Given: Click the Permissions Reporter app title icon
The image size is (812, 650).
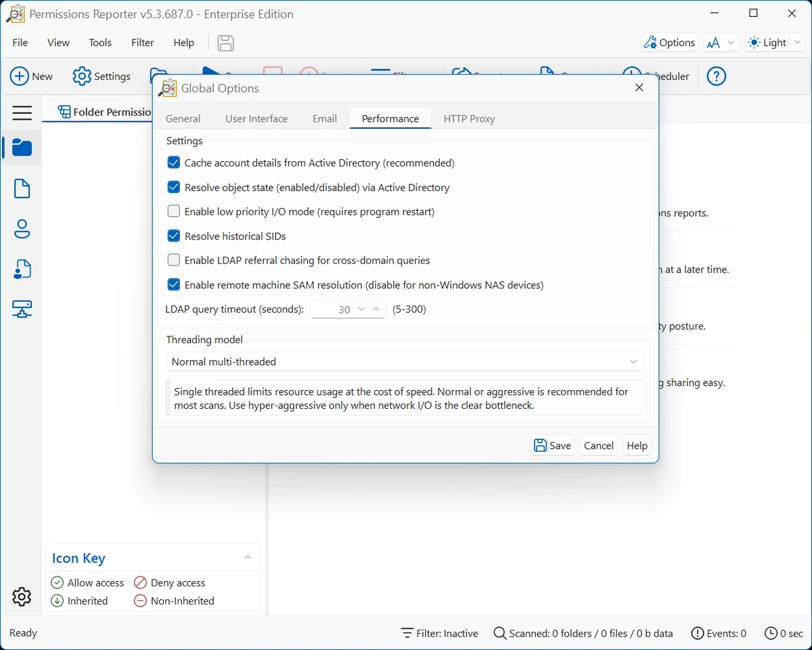Looking at the screenshot, I should coord(16,14).
